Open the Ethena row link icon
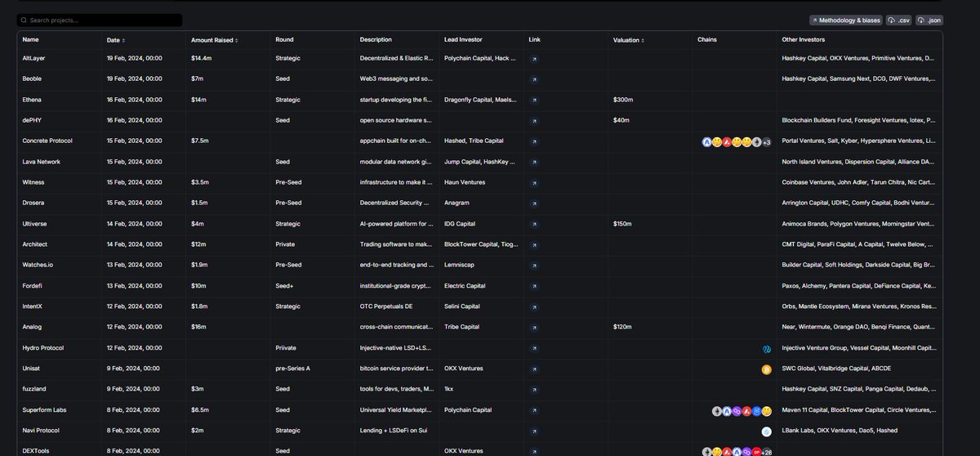The height and width of the screenshot is (456, 980). click(534, 100)
